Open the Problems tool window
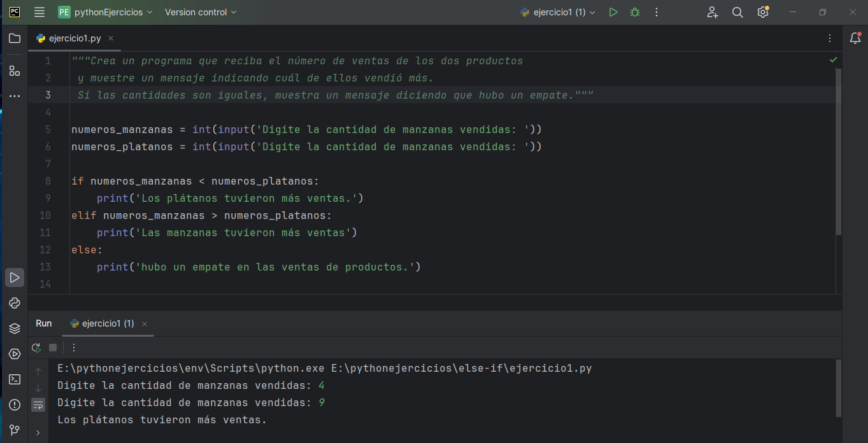This screenshot has height=443, width=868. 14,405
